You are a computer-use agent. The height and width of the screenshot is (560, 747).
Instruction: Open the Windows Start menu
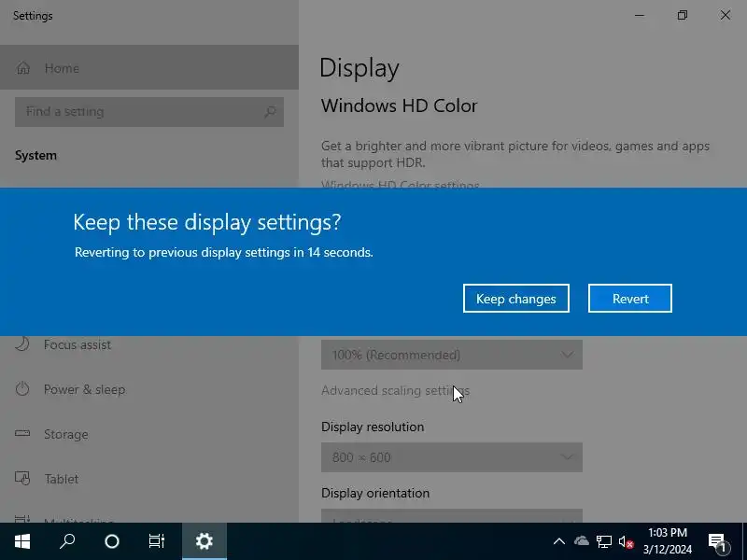pos(22,541)
